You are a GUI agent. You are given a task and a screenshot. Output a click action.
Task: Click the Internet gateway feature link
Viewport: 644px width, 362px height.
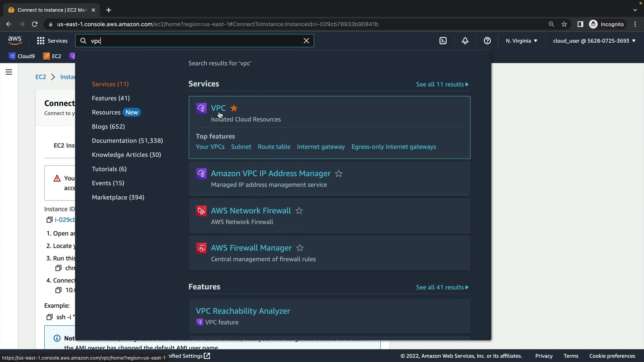pyautogui.click(x=321, y=147)
